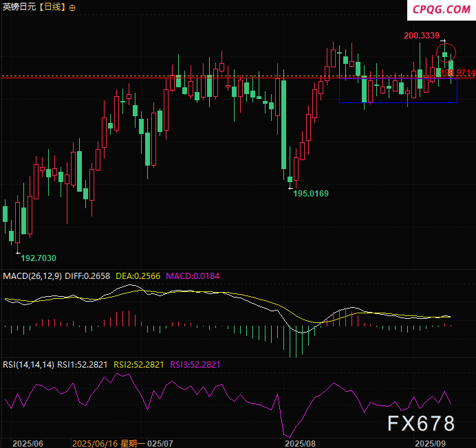Open MACD(26,12,9) indicator settings
Screen dimensions: 476x448
click(32, 276)
